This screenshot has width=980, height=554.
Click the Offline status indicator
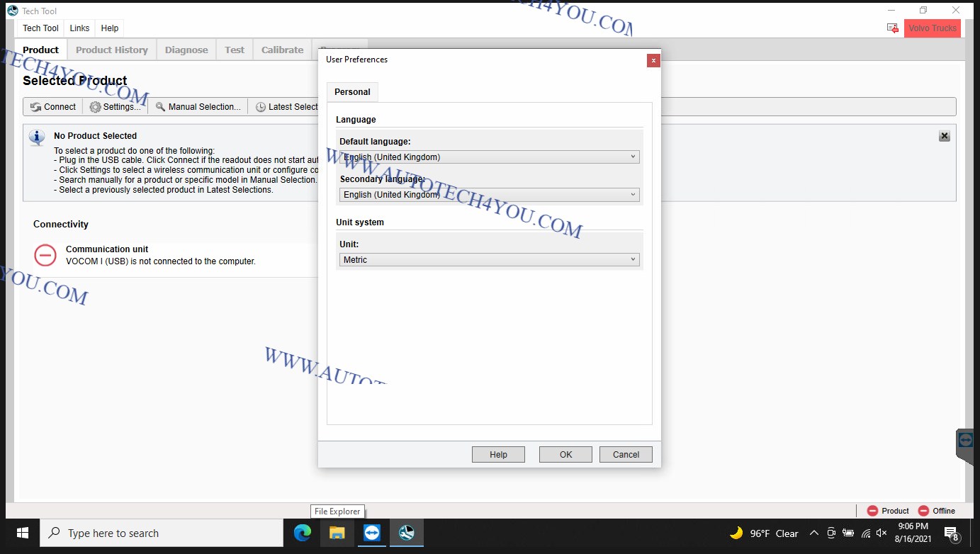(936, 511)
